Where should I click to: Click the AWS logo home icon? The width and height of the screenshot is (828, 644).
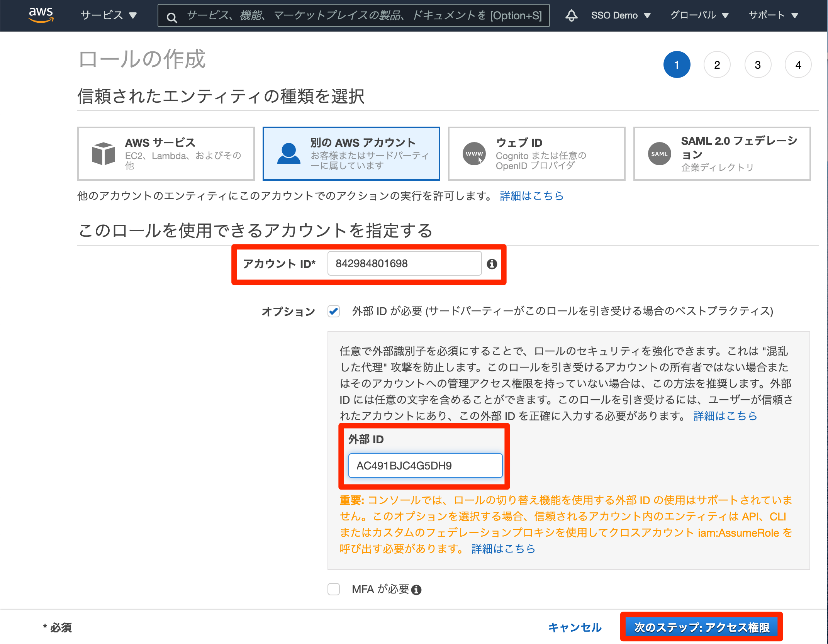[x=41, y=15]
